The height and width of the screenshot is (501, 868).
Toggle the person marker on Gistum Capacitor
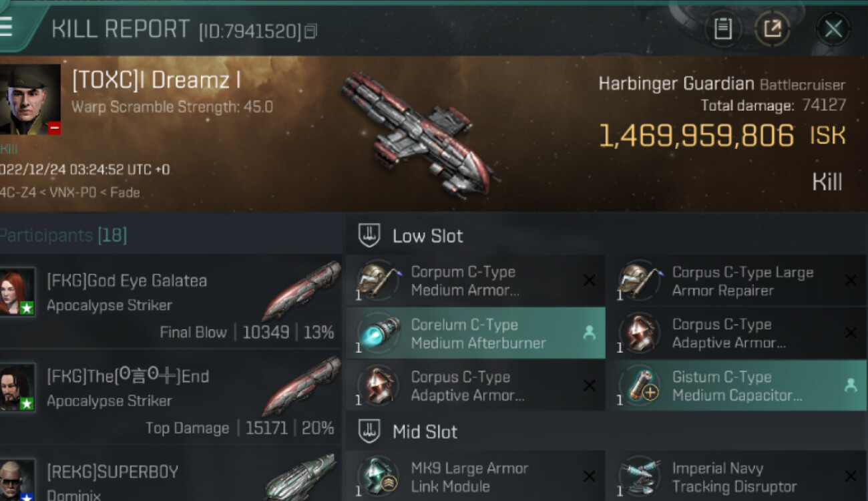click(851, 385)
